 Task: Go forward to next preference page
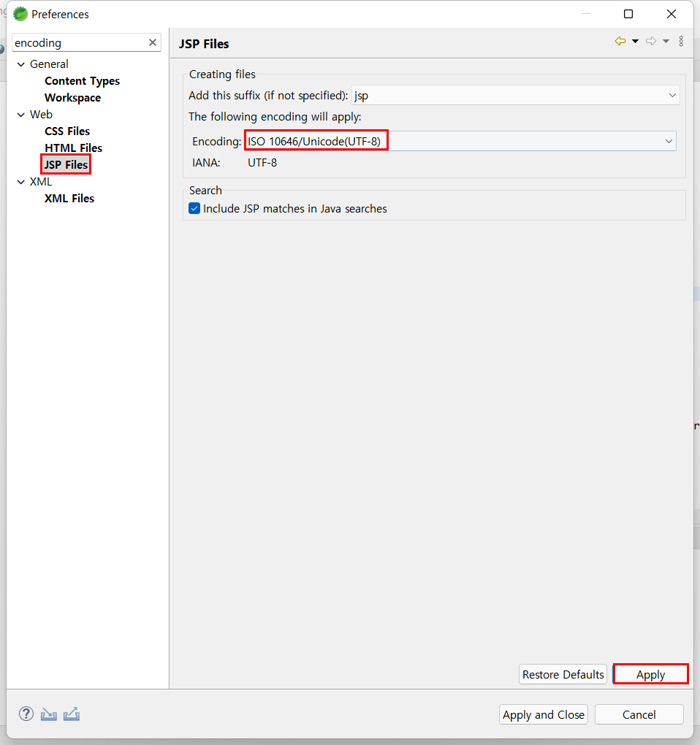[651, 42]
